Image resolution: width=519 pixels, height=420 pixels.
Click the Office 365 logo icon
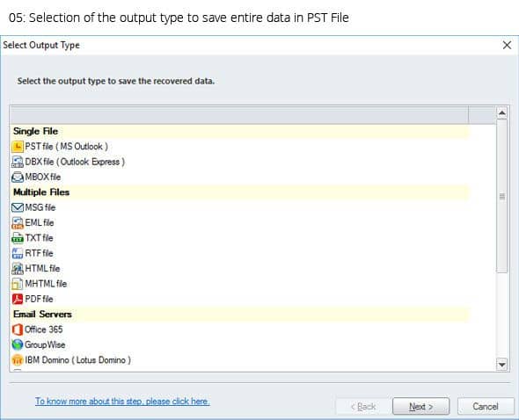click(18, 329)
